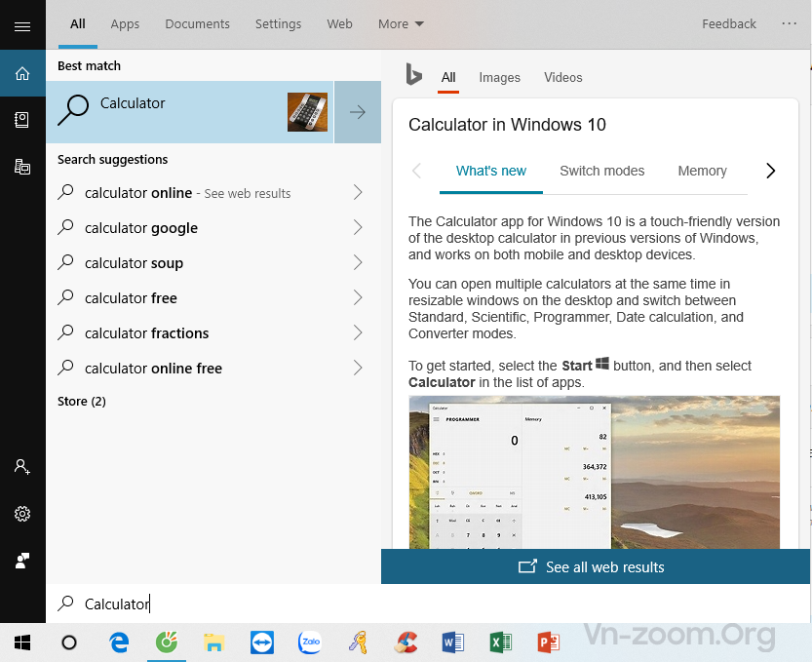
Task: Click the Bing logo in preview pane
Action: [414, 76]
